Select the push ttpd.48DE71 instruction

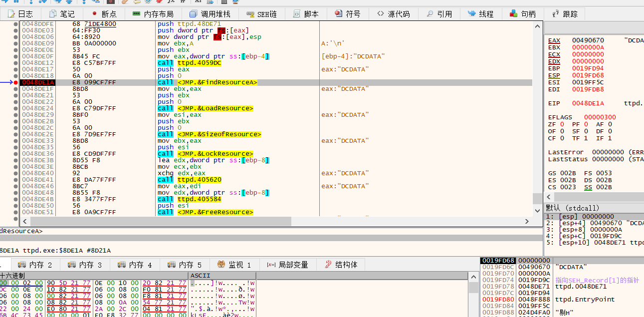190,24
